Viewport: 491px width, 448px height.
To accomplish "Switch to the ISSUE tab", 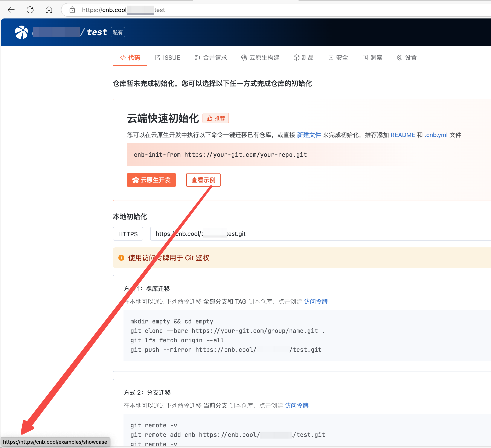I will [168, 58].
